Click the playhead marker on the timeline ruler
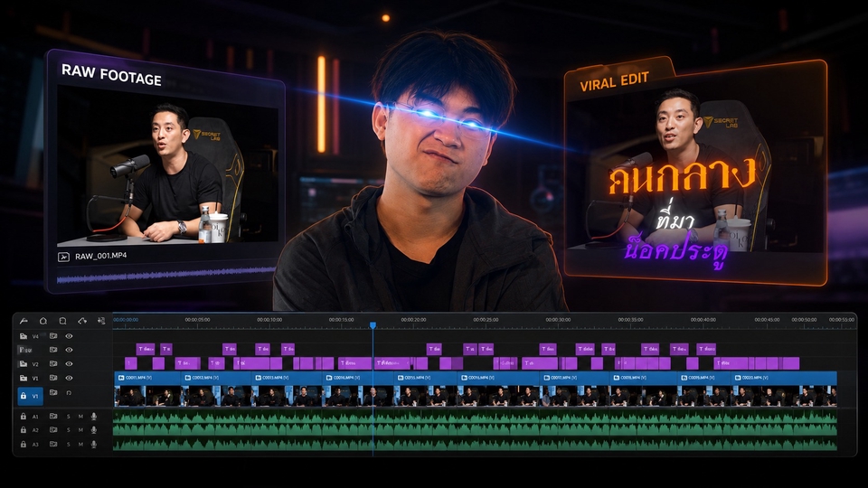The height and width of the screenshot is (488, 868). pos(373,325)
